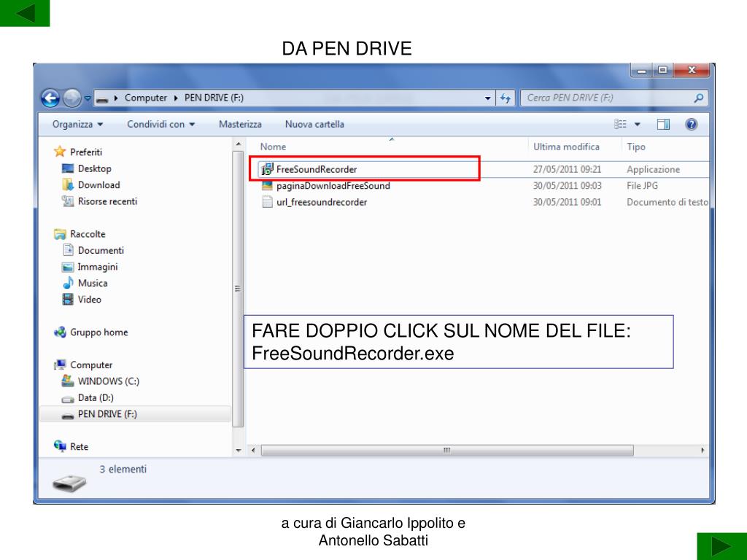Image resolution: width=747 pixels, height=560 pixels.
Task: Open WINDOWS (C:) drive
Action: (x=108, y=381)
